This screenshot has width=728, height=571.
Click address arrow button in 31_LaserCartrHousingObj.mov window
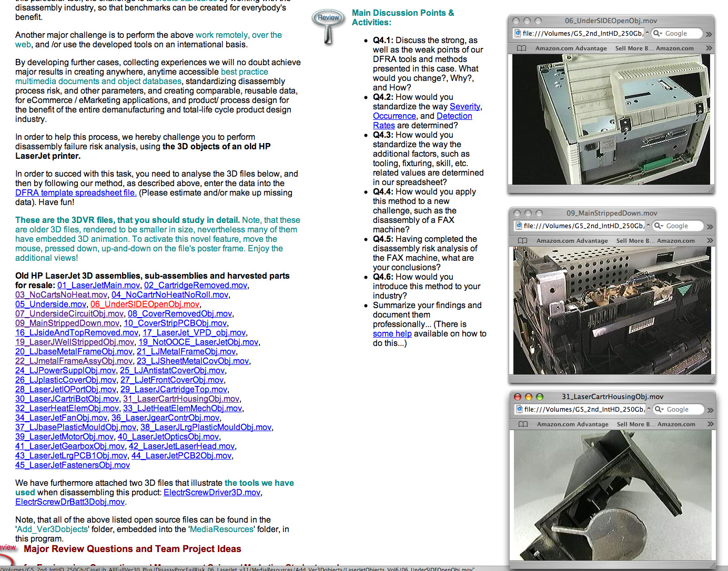[x=649, y=410]
